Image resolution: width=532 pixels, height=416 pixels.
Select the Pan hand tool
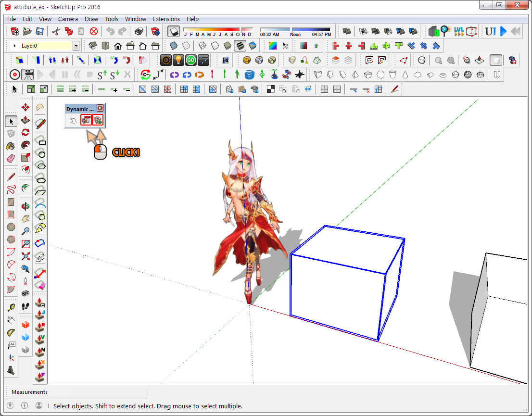25,218
